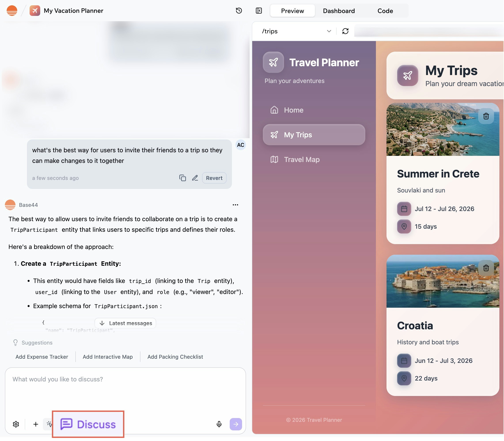Screen dimensions: 504x441
Task: Switch to the Dashboard tab
Action: tap(339, 11)
